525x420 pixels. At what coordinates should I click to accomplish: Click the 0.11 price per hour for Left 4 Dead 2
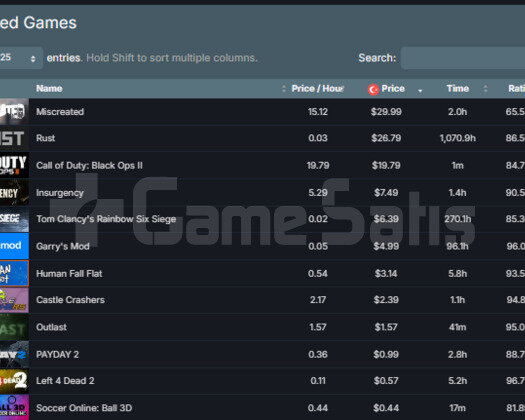tap(318, 381)
